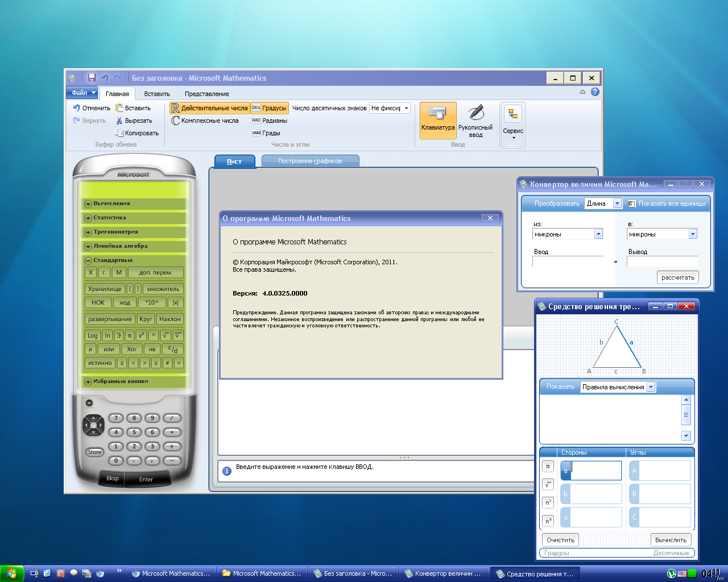Toggle Градусы in the triangle solver status bar
728x582 pixels.
pyautogui.click(x=556, y=553)
